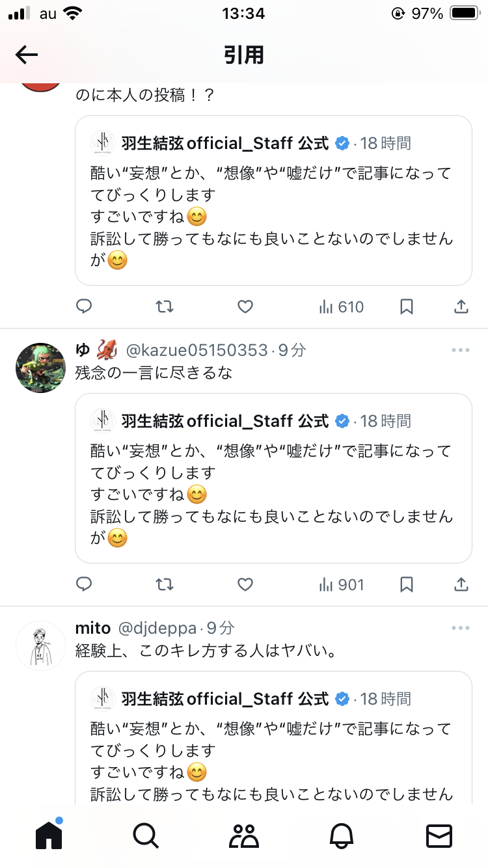Open Home tab in bottom bar
This screenshot has height=868, width=488.
coord(49,835)
